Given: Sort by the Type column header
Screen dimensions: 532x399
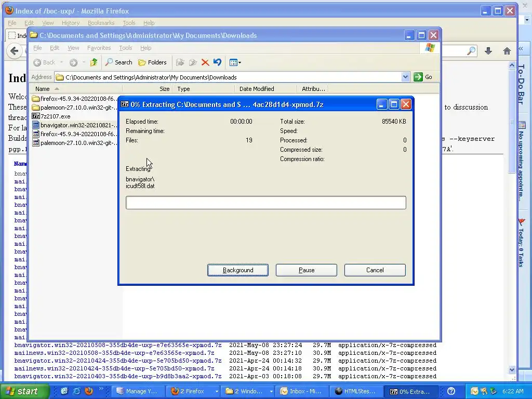Looking at the screenshot, I should (x=204, y=89).
